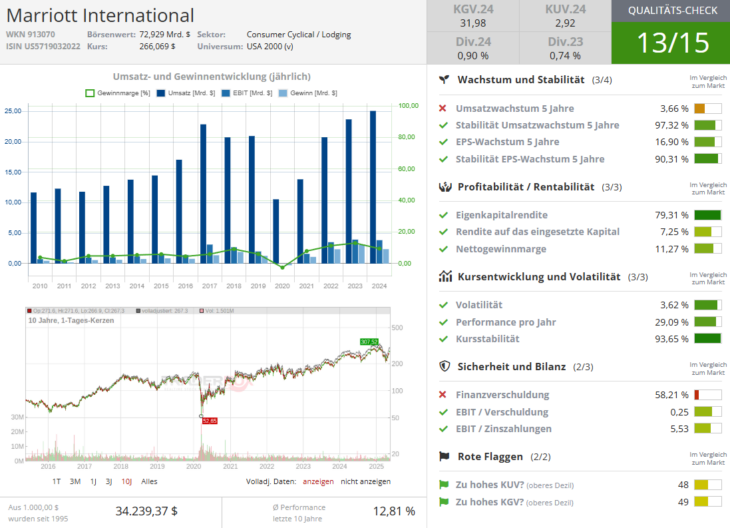The height and width of the screenshot is (528, 730).
Task: Click the green check beside Performance pro Jahr
Action: tap(443, 322)
